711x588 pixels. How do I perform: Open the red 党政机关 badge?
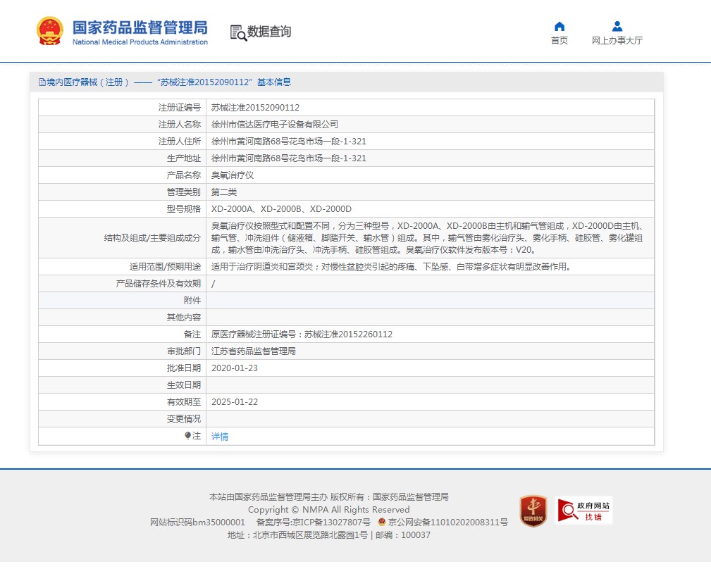[x=533, y=511]
